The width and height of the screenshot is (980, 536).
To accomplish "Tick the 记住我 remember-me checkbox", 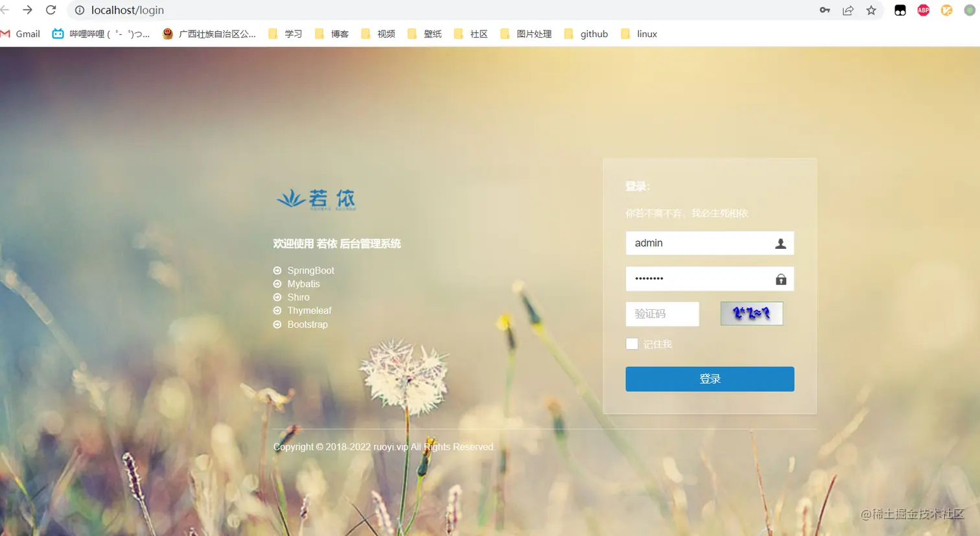I will (x=632, y=344).
